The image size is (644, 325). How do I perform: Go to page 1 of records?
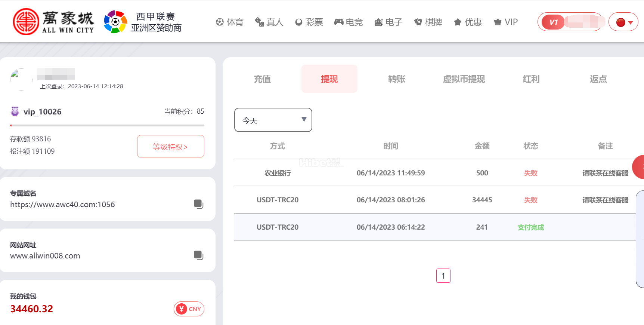[443, 276]
